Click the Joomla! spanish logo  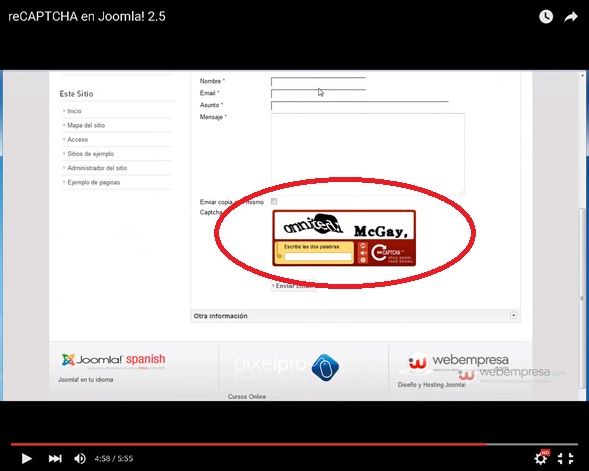(113, 360)
